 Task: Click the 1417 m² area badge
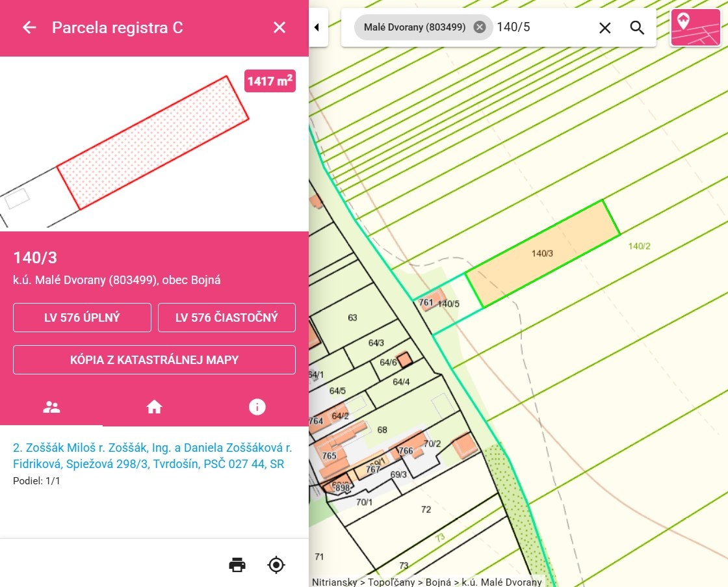click(270, 81)
